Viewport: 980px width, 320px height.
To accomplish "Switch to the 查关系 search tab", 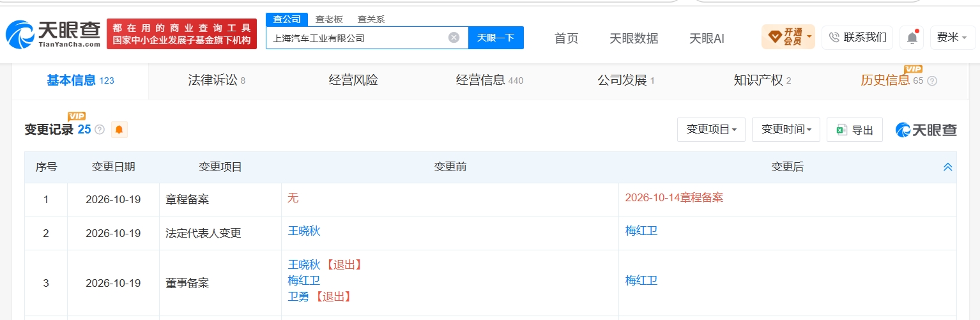I will pos(371,19).
